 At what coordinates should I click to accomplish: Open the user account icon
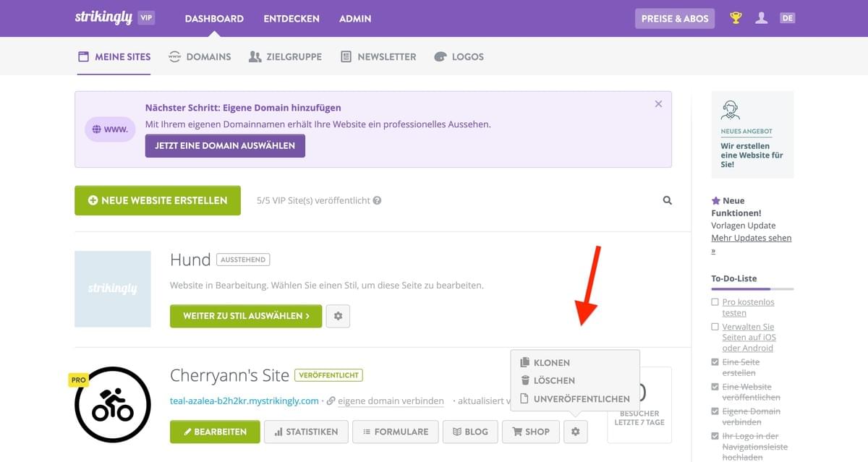761,18
